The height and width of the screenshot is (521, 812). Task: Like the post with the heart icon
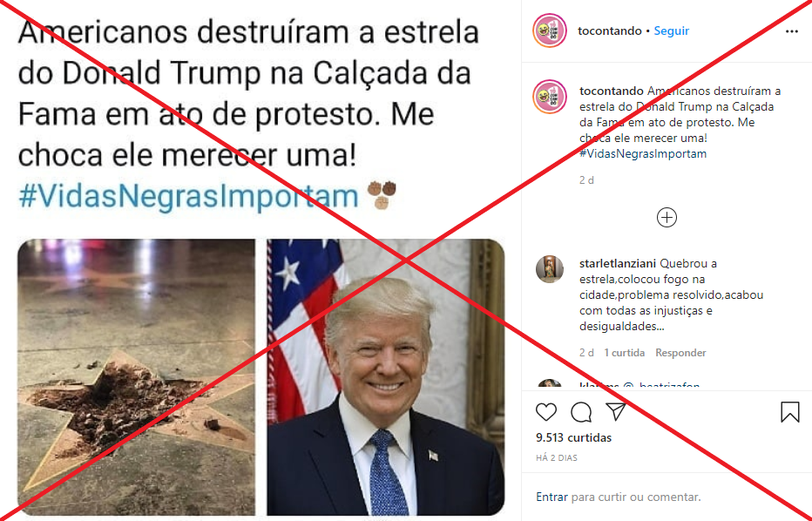coord(545,412)
